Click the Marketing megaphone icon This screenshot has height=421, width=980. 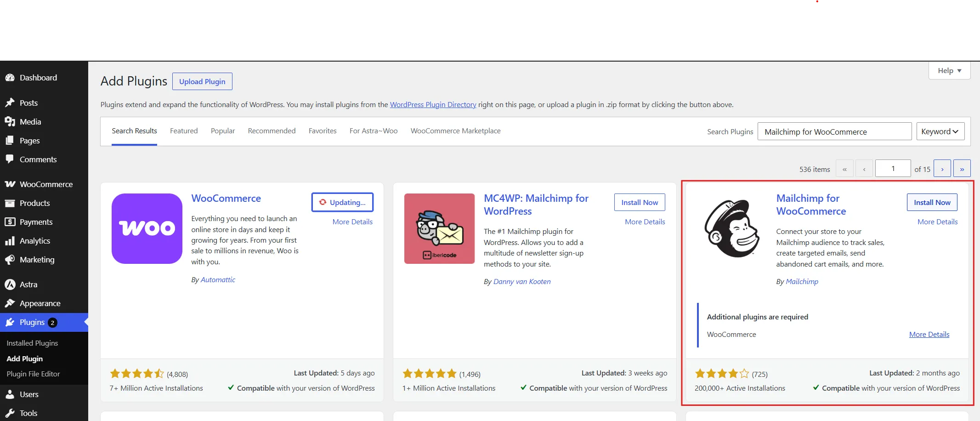(x=10, y=259)
